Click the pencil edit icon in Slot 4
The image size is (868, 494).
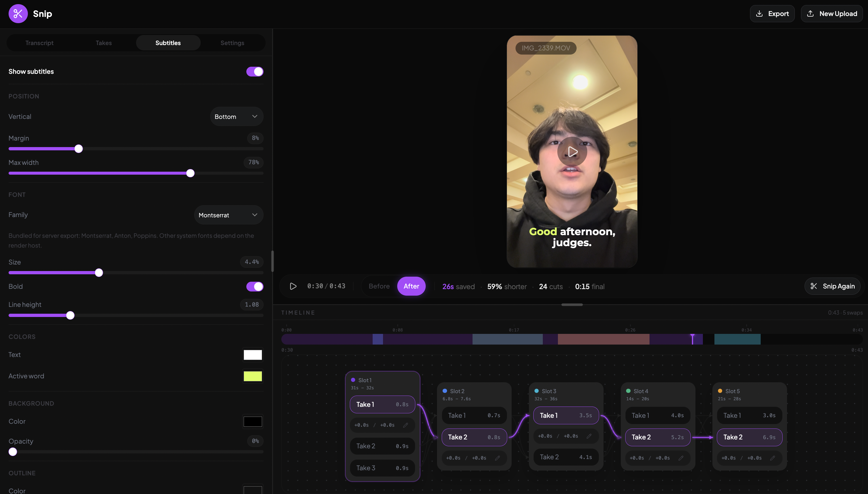tap(681, 458)
